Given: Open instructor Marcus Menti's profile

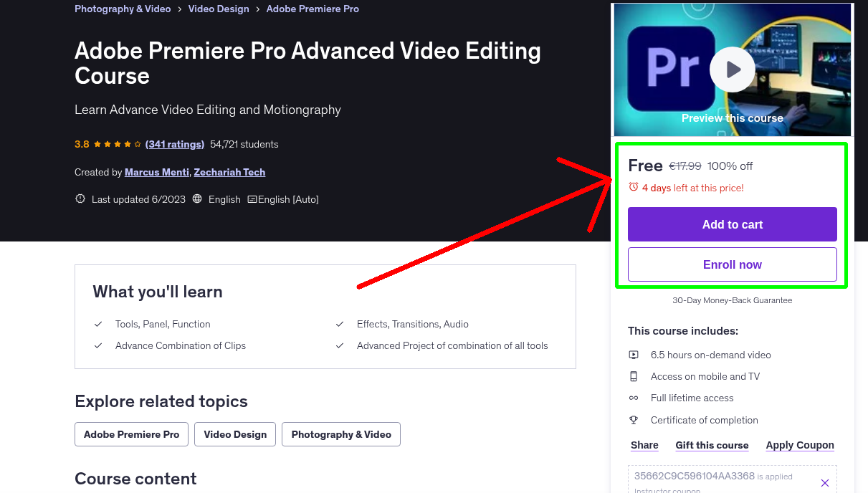Looking at the screenshot, I should (x=156, y=172).
